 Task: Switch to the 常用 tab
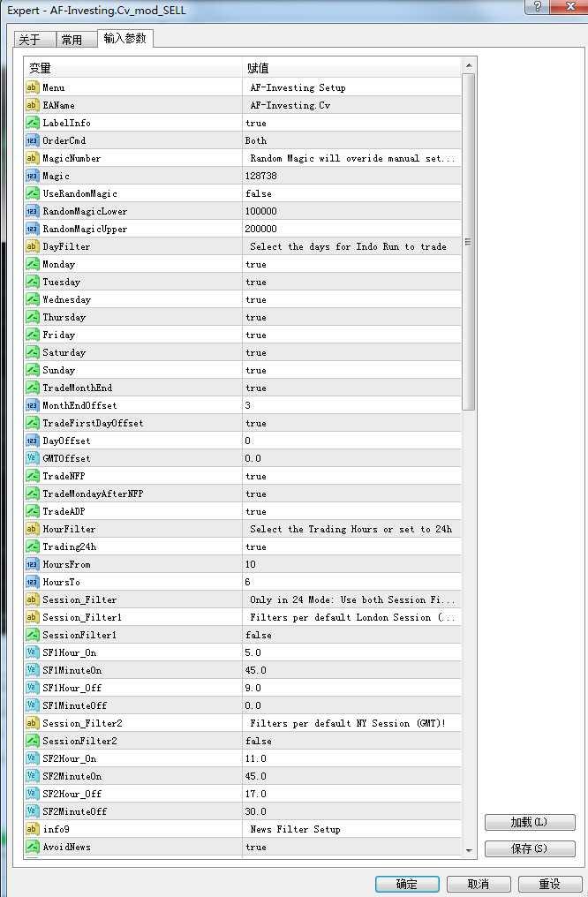click(x=77, y=40)
